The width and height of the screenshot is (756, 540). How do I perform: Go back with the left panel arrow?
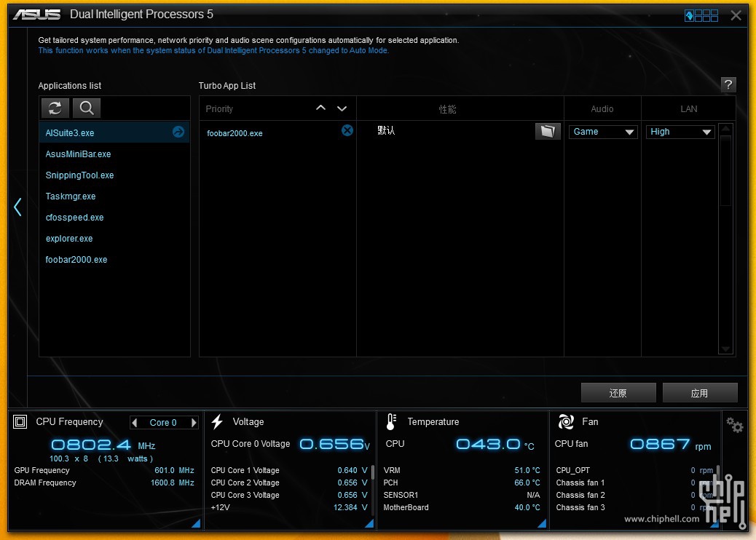click(17, 207)
